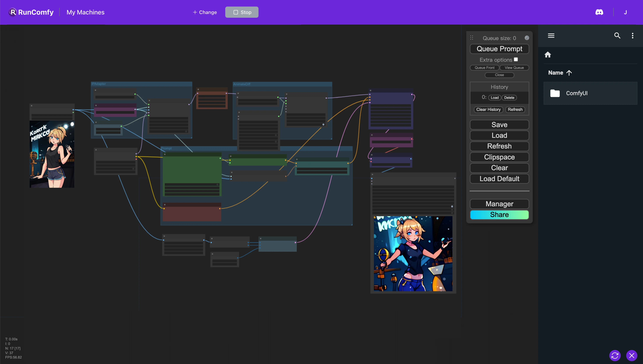
Task: Select the generated anime output image
Action: pyautogui.click(x=413, y=254)
